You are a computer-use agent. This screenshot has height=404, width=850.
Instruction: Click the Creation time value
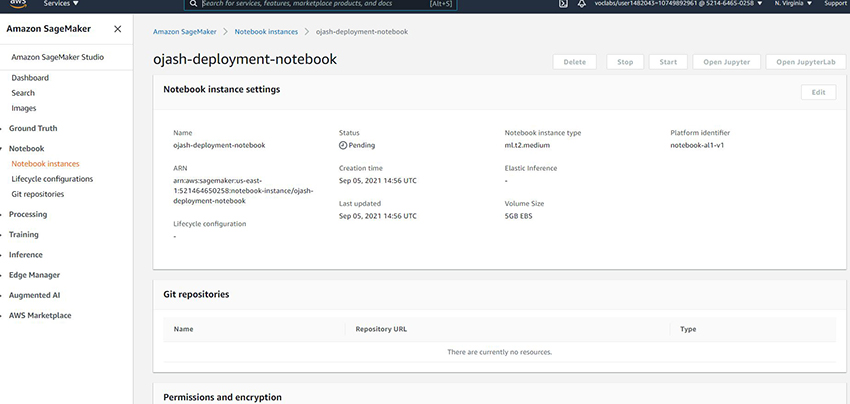tap(378, 181)
